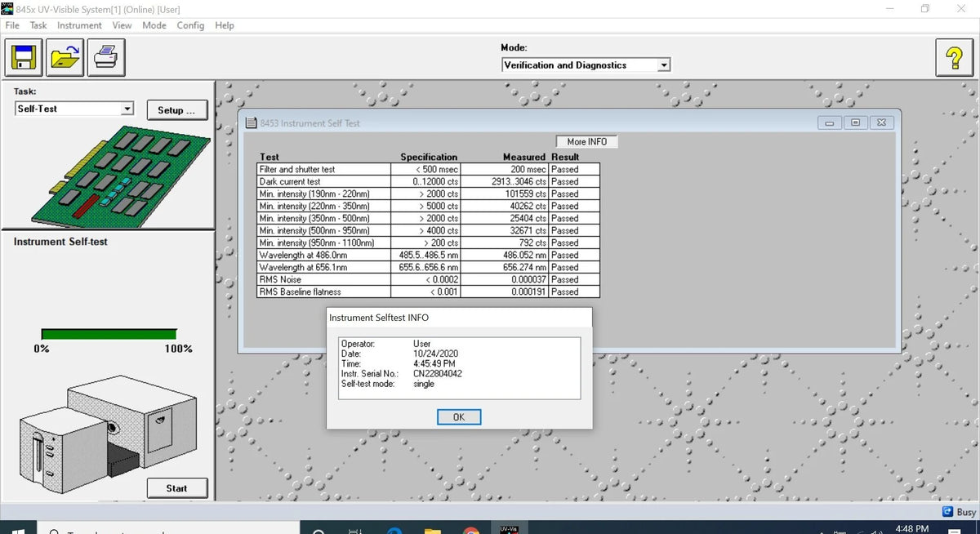Click the Start button under the instrument
The image size is (980, 534).
[176, 488]
